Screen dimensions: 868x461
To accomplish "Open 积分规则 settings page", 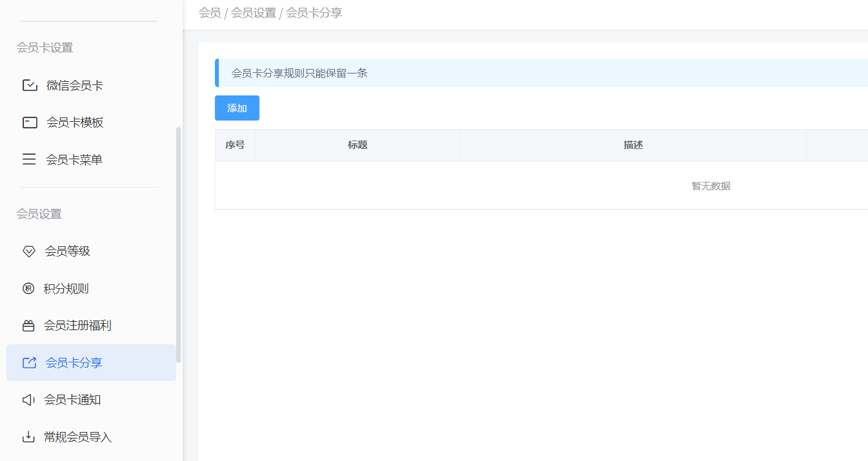I will point(91,288).
